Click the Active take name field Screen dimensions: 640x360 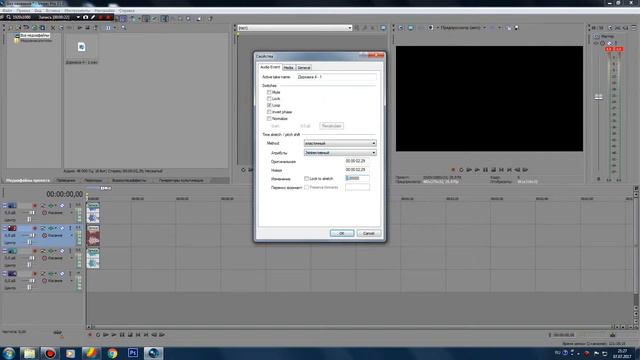(336, 77)
